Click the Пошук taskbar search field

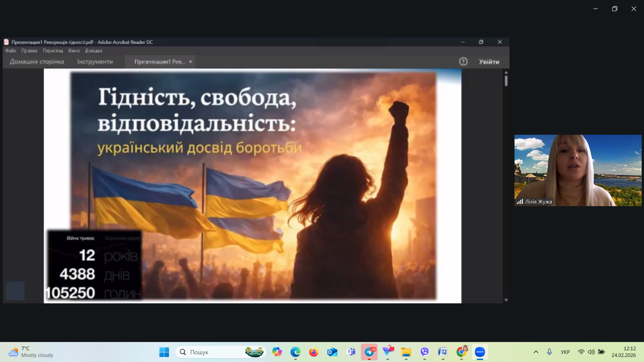click(x=215, y=352)
